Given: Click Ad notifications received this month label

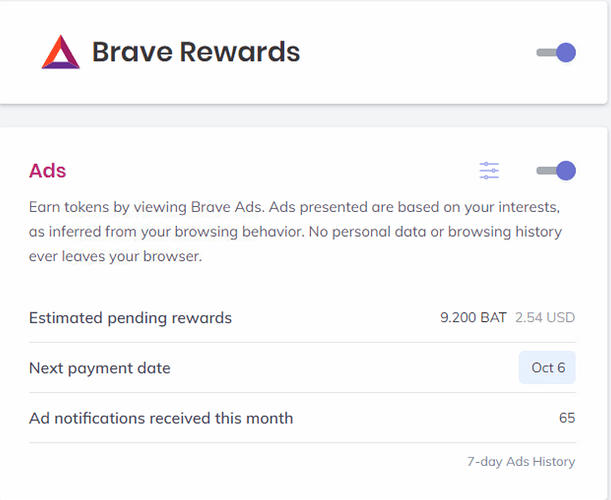Looking at the screenshot, I should (161, 418).
